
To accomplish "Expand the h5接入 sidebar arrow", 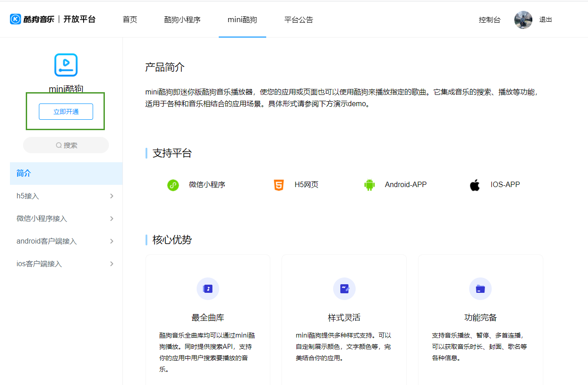I will pyautogui.click(x=112, y=196).
